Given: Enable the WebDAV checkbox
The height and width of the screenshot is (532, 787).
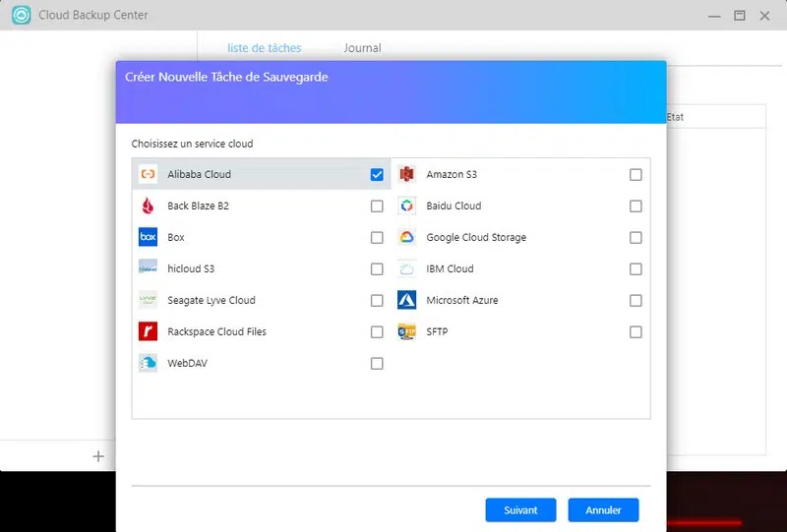Looking at the screenshot, I should click(x=377, y=364).
